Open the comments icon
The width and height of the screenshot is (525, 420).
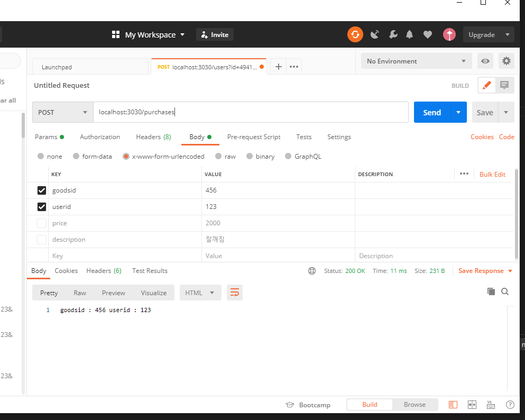(504, 85)
